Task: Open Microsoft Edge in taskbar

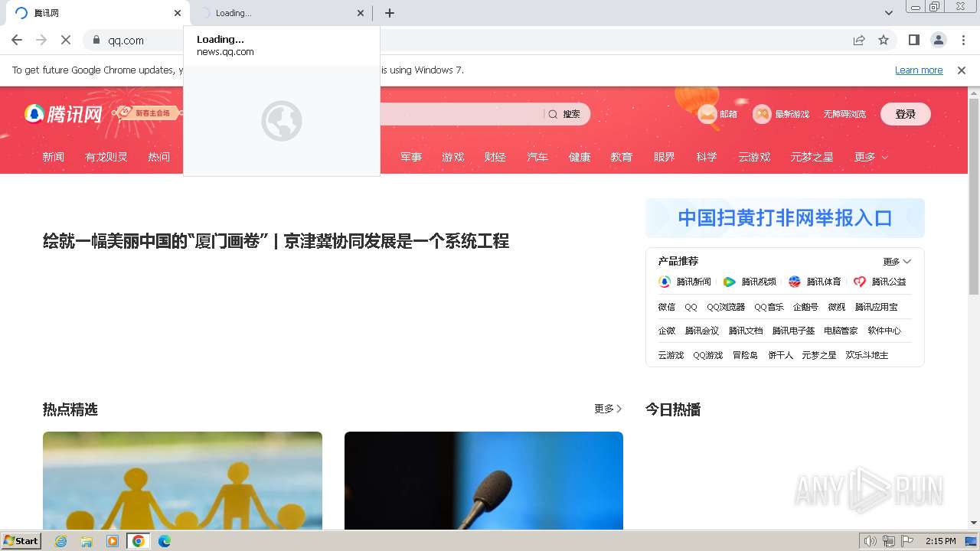Action: click(164, 541)
